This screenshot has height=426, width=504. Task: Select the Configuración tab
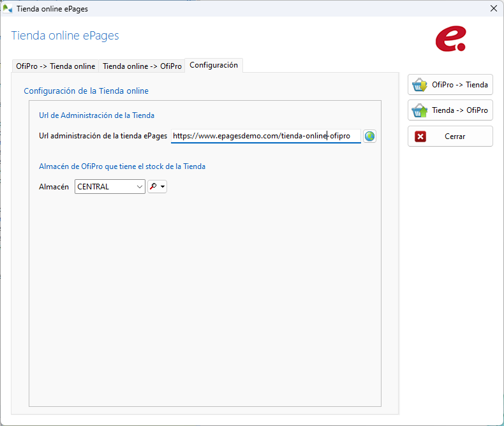pyautogui.click(x=214, y=65)
